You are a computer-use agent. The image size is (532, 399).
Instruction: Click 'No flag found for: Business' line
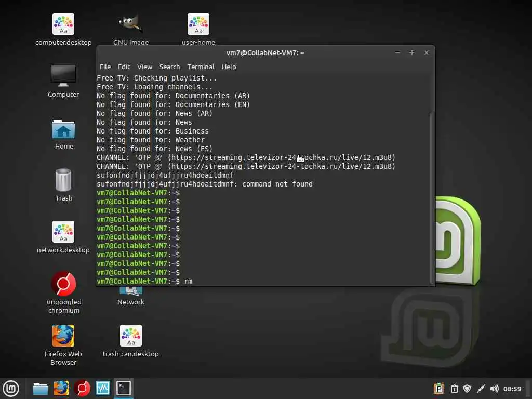tap(153, 131)
